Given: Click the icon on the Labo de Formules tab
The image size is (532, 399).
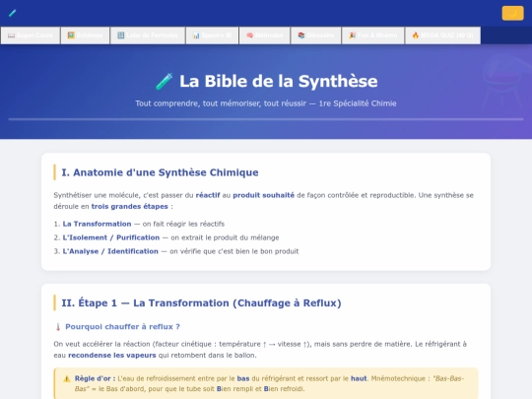Looking at the screenshot, I should point(121,35).
